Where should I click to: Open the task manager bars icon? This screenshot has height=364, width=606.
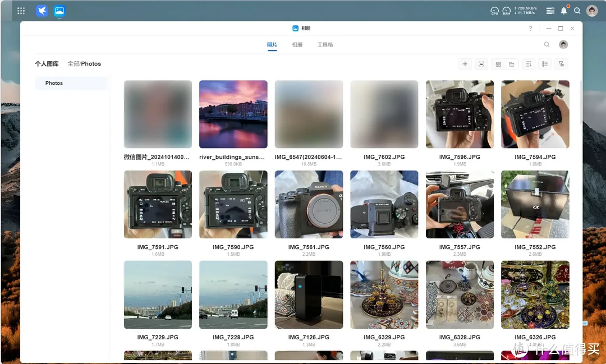[x=550, y=11]
